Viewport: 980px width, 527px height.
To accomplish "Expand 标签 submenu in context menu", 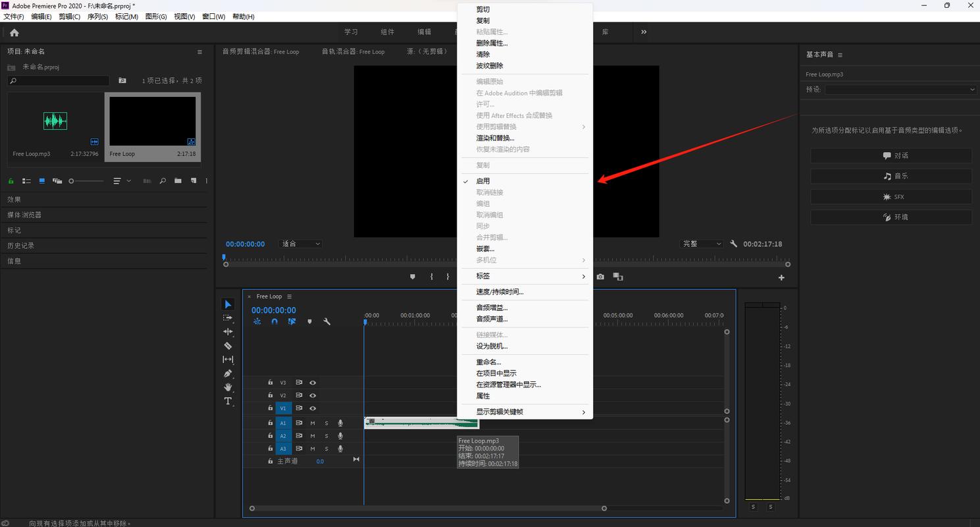I will coord(525,276).
